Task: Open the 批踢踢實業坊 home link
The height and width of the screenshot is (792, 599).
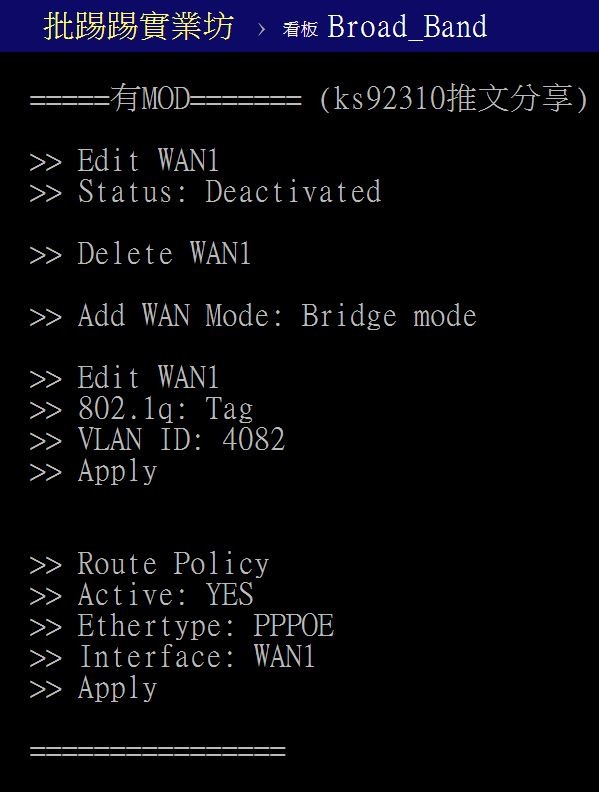Action: pos(138,26)
